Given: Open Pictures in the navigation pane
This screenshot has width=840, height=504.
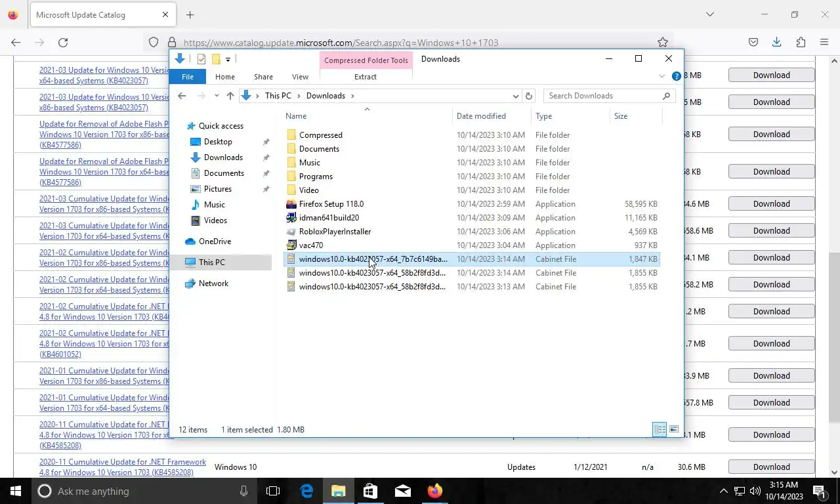Looking at the screenshot, I should coord(217,189).
